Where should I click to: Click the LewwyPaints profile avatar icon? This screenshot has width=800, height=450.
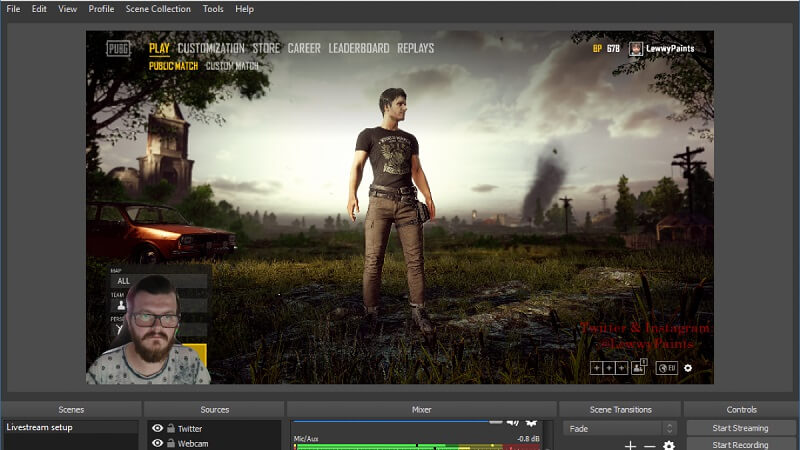(636, 48)
